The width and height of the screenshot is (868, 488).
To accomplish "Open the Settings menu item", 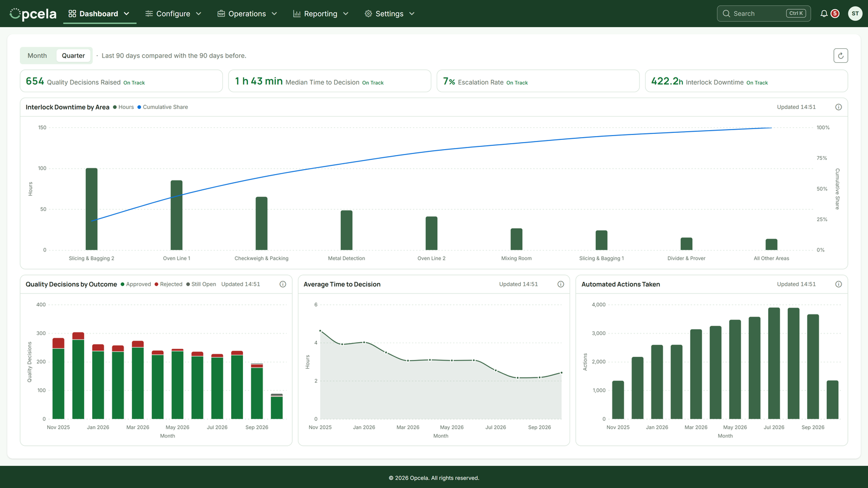I will pos(390,14).
